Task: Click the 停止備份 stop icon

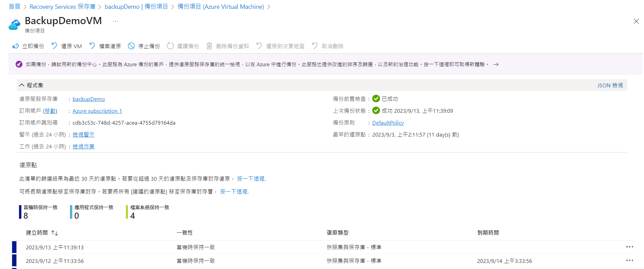Action: (131, 46)
